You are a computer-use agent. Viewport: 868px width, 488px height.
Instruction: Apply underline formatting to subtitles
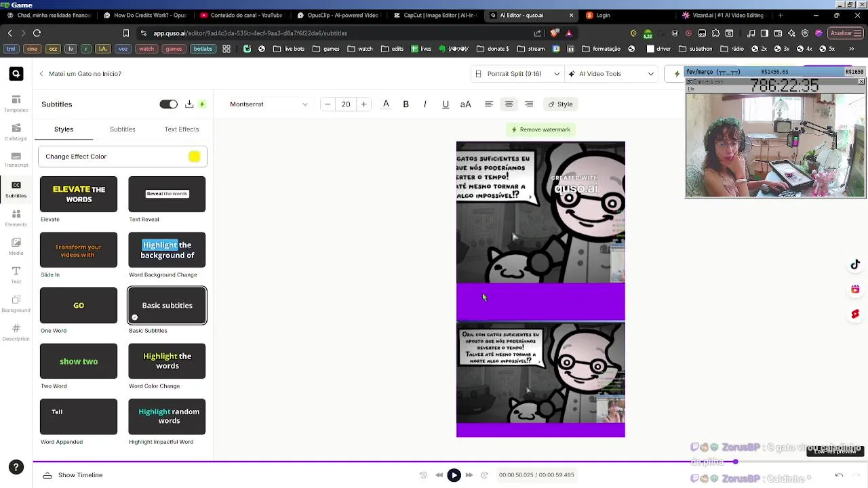pyautogui.click(x=446, y=104)
